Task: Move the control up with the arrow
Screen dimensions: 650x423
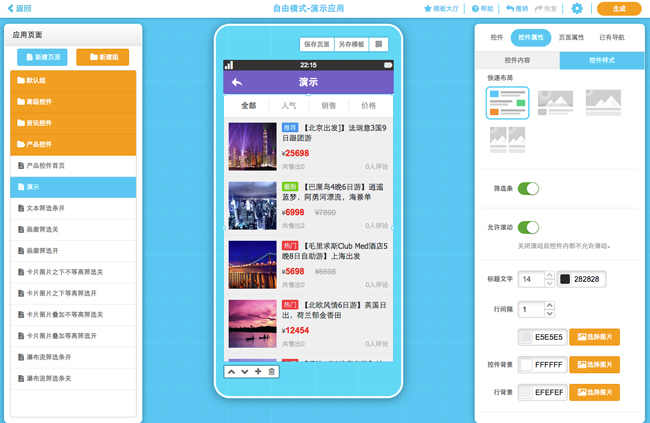Action: tap(231, 372)
